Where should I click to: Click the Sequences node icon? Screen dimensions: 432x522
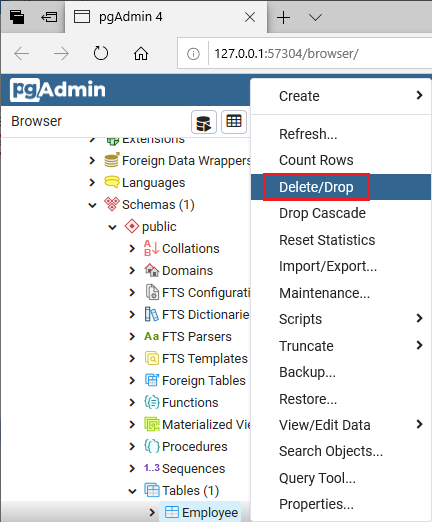coord(152,468)
